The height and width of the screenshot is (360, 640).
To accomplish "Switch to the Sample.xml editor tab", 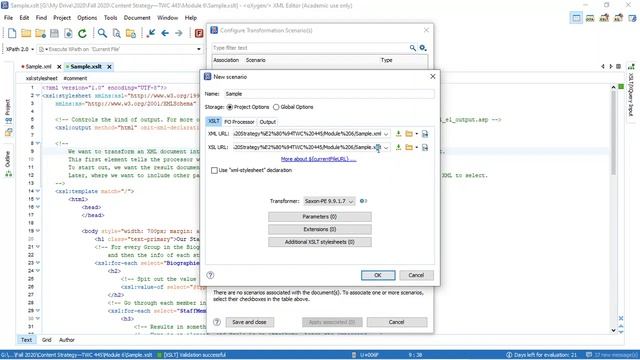I will [x=38, y=67].
